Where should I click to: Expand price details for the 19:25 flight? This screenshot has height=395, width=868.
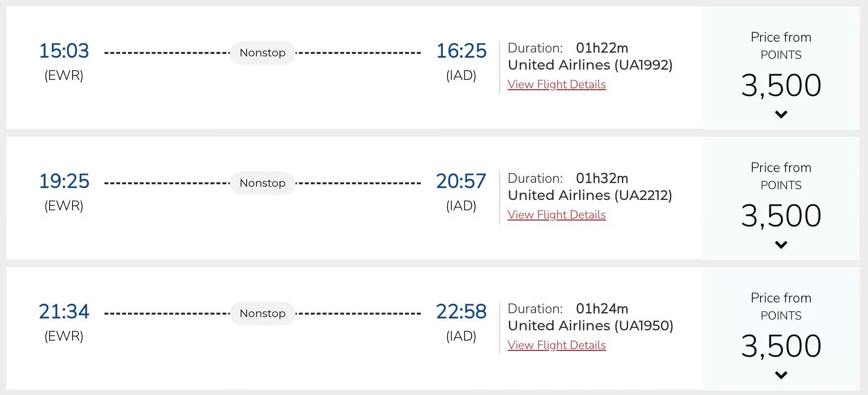point(781,244)
